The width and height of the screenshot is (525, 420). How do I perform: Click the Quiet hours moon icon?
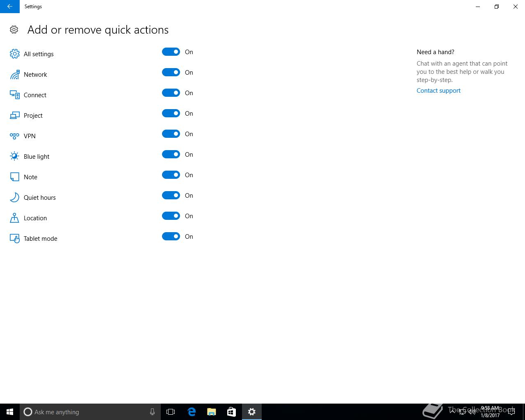pyautogui.click(x=15, y=197)
